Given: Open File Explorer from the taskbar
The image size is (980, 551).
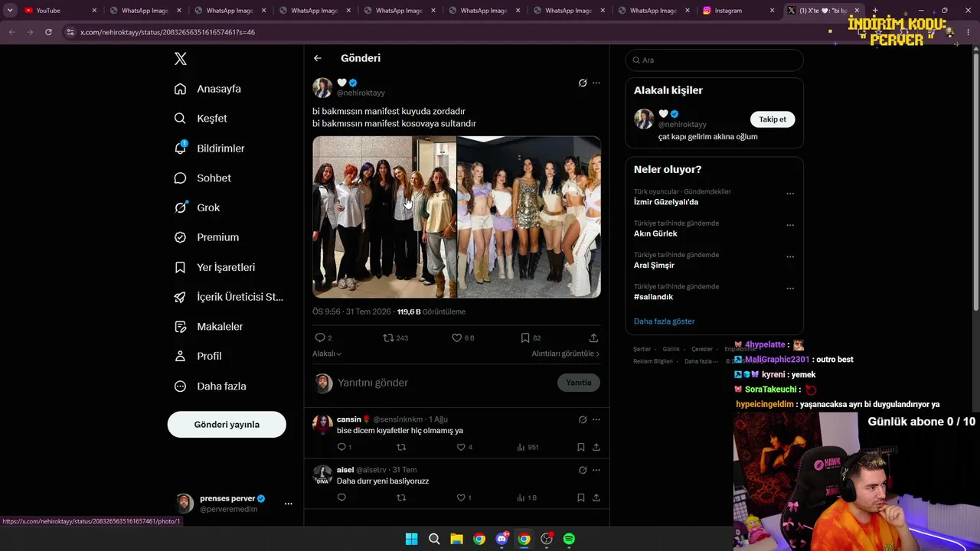Looking at the screenshot, I should [x=456, y=539].
